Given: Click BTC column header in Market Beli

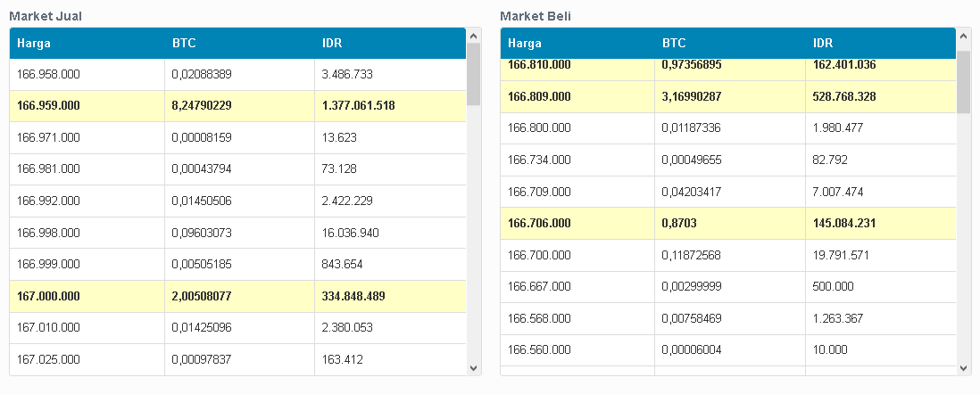Looking at the screenshot, I should click(674, 43).
